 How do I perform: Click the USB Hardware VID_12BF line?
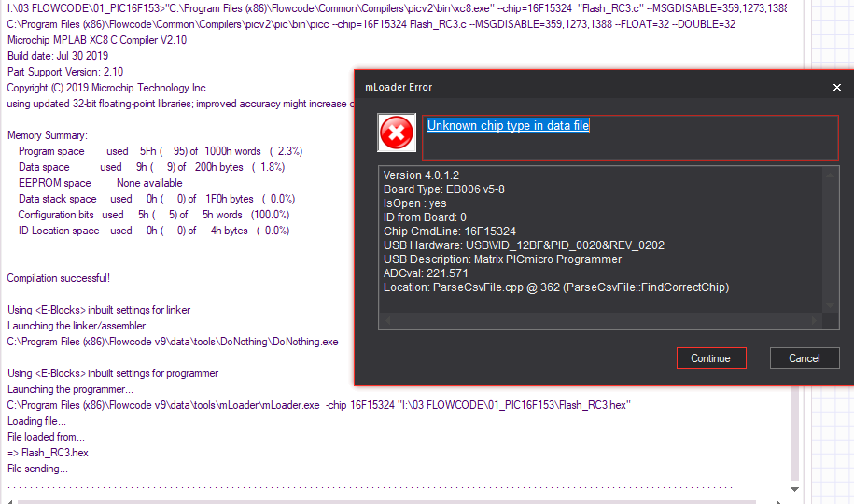point(524,245)
